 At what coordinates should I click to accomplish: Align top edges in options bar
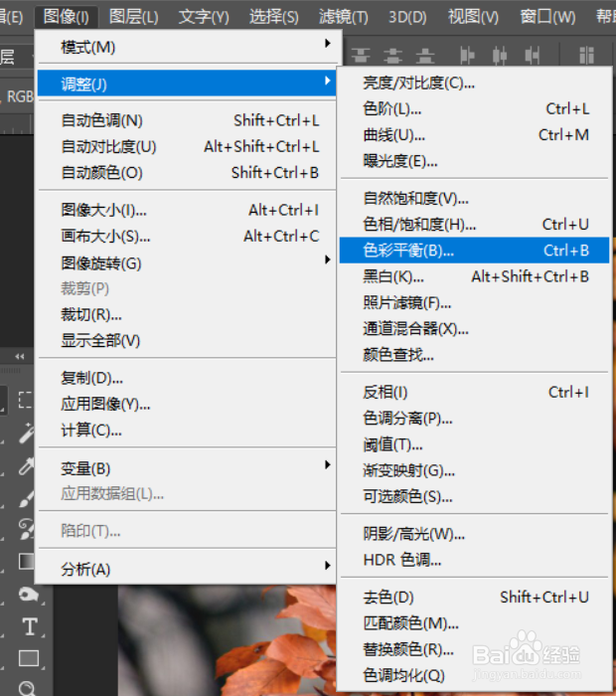(361, 56)
